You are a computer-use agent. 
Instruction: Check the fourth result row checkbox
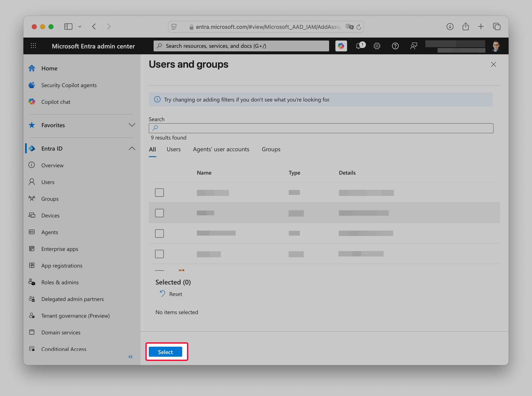(159, 254)
